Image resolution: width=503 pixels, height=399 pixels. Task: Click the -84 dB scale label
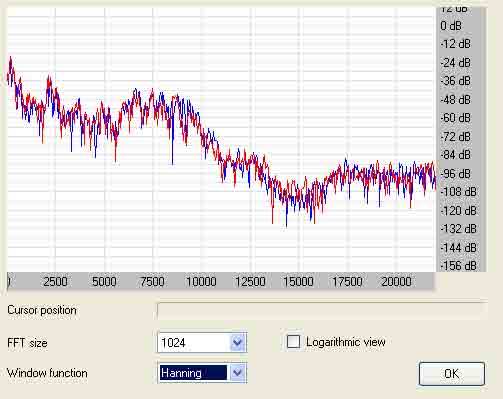[455, 155]
